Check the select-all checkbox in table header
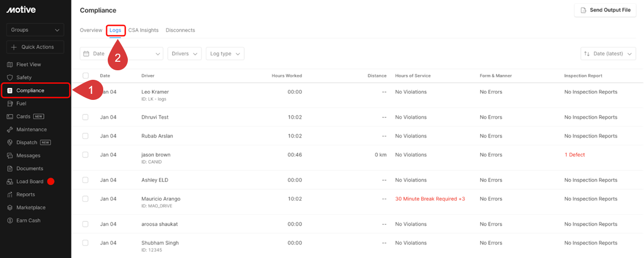Screen dimensions: 644x258 click(85, 76)
